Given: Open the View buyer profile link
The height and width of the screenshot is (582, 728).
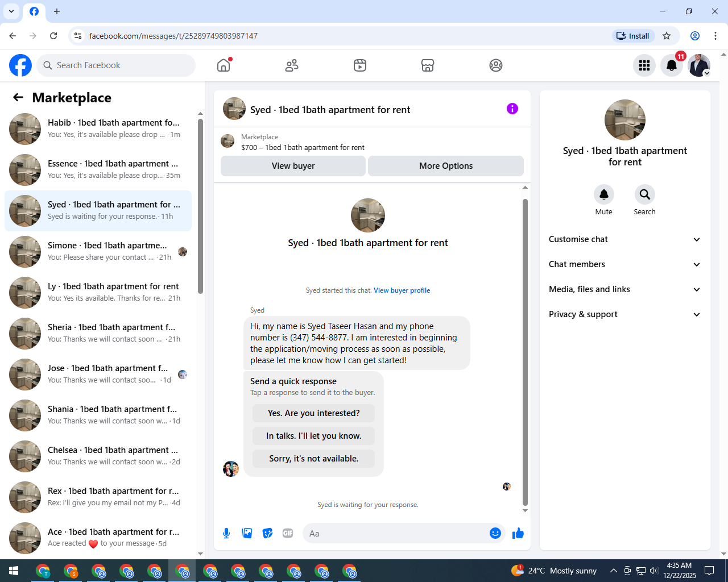Looking at the screenshot, I should (x=402, y=290).
